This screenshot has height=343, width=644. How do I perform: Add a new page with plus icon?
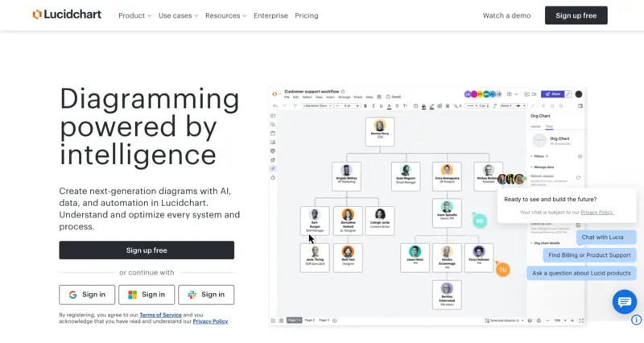(x=334, y=320)
